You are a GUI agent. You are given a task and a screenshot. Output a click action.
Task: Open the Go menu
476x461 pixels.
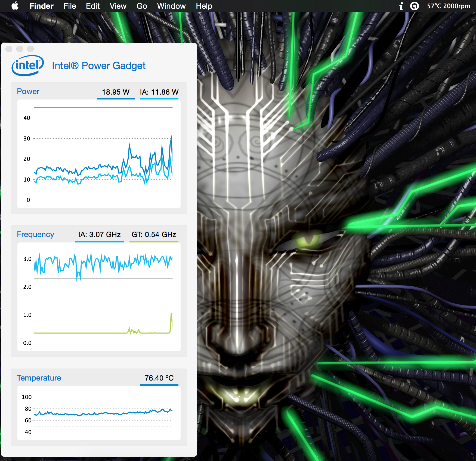click(142, 6)
